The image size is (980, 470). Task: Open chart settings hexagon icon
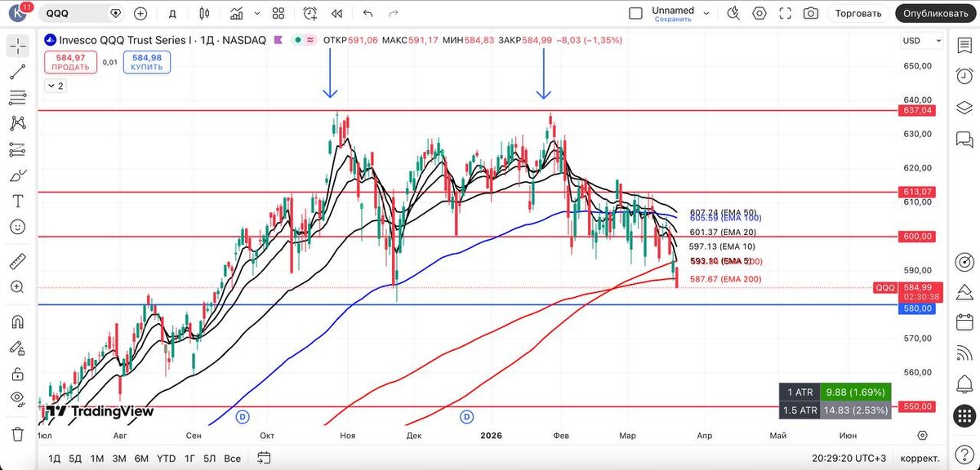[x=760, y=13]
